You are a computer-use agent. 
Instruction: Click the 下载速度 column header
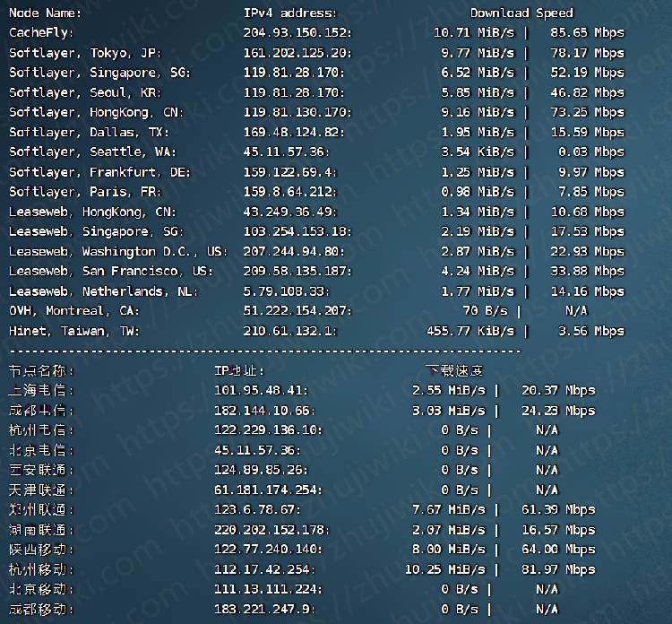tap(454, 370)
